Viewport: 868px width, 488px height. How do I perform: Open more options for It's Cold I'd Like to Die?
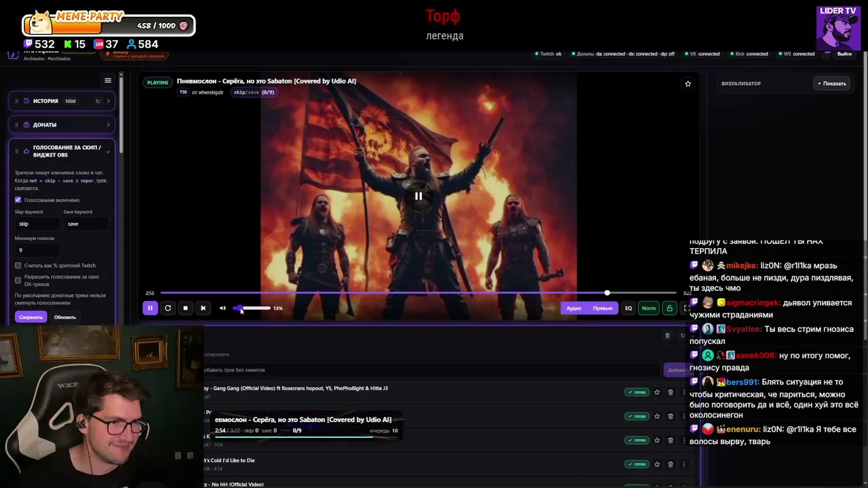[x=684, y=464]
